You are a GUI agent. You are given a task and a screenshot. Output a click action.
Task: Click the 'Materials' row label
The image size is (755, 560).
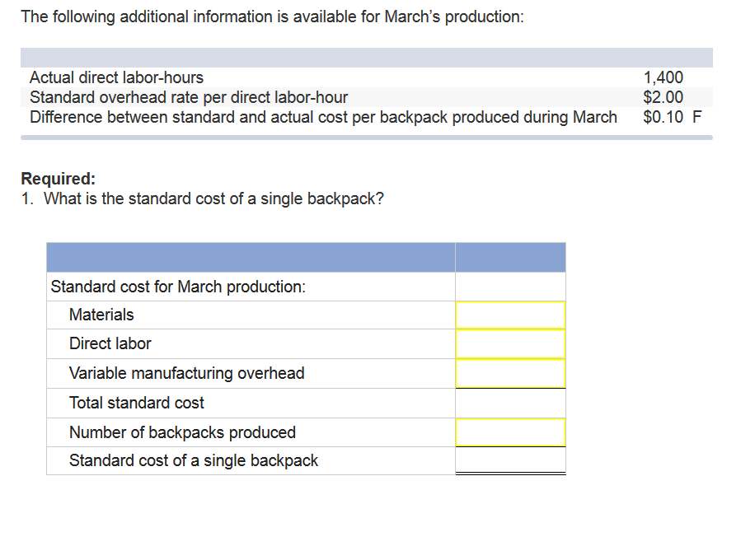tap(101, 315)
